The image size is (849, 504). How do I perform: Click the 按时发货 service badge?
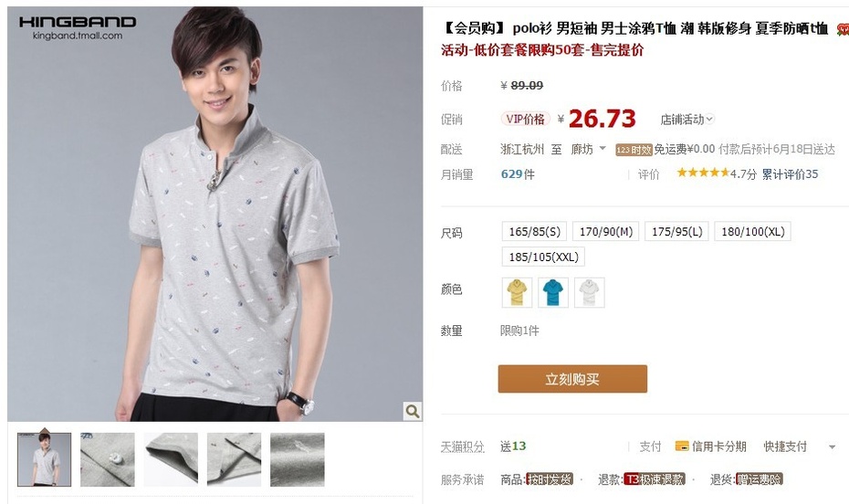[550, 479]
